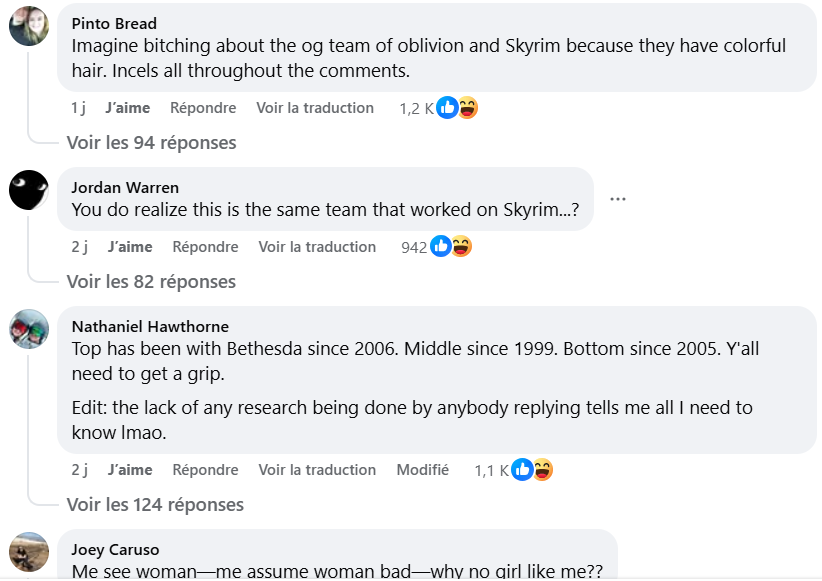Click the like reaction icon beside 1,1 K
The image size is (822, 581).
coord(522,469)
